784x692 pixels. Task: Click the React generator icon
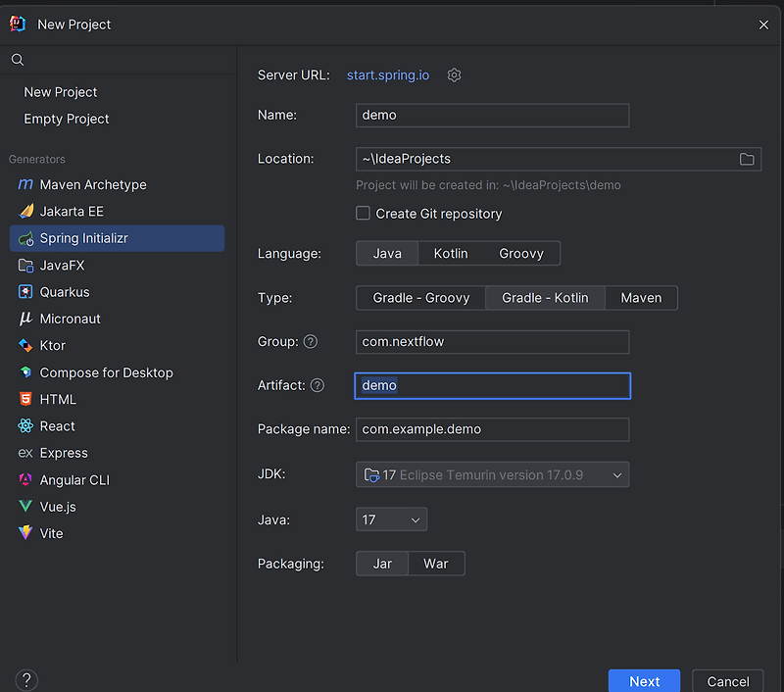(x=25, y=426)
